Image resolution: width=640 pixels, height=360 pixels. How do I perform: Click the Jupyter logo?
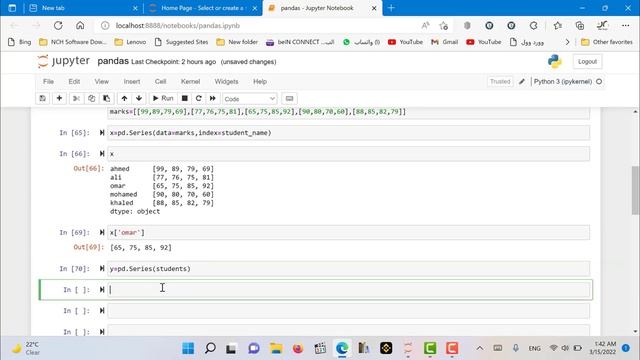[63, 61]
